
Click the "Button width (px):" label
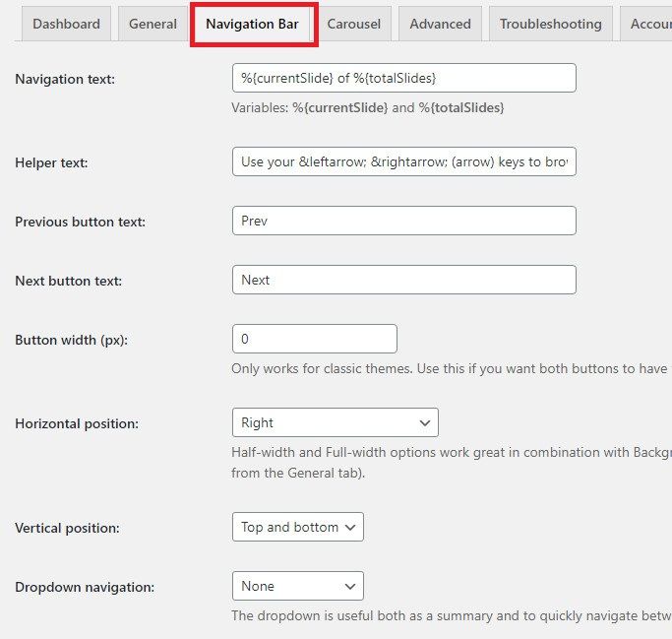tap(72, 340)
